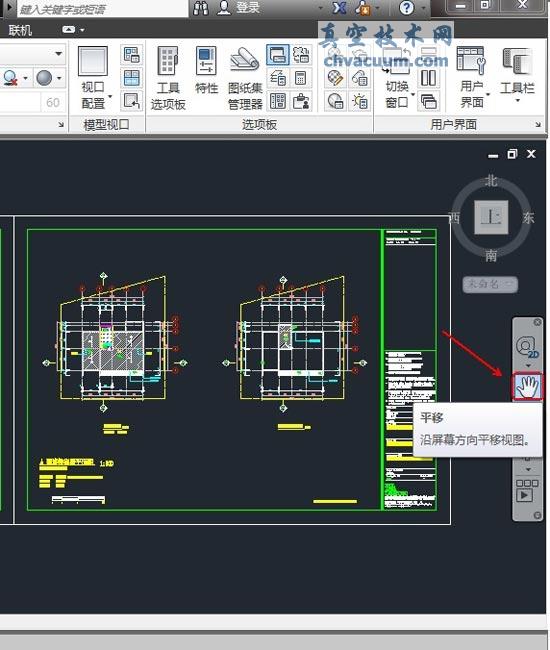Select the Pan hand tool on navigation bar
Image resolution: width=550 pixels, height=650 pixels.
pos(527,386)
